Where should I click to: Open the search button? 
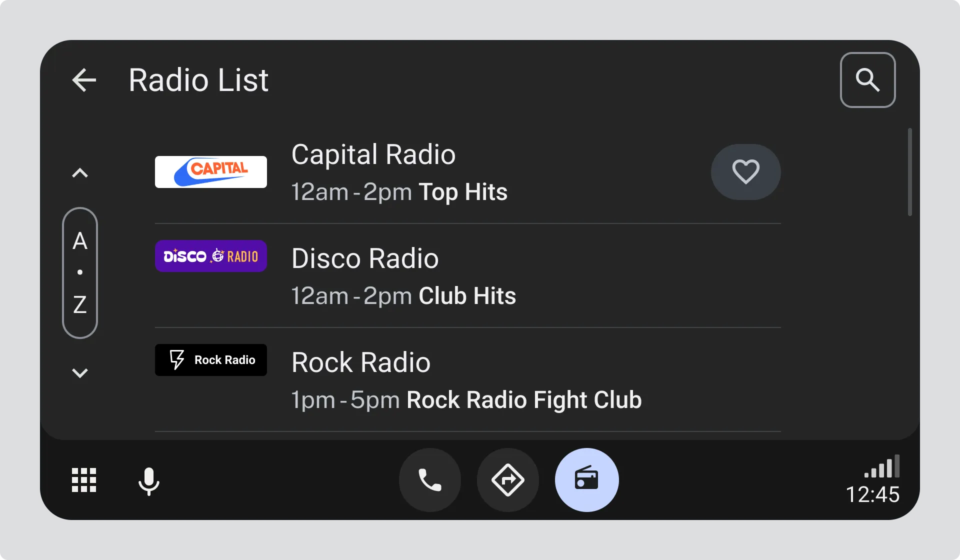(867, 80)
